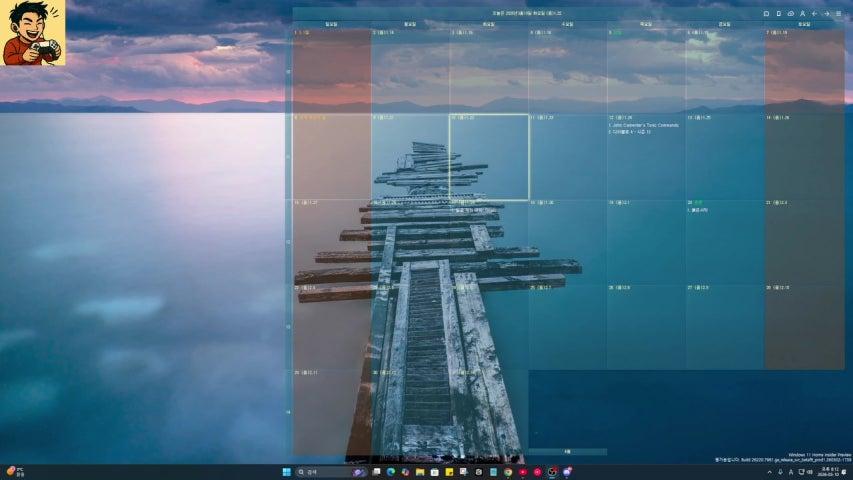Open the desktop calendar hamburger menu
This screenshot has height=480, width=853.
(838, 14)
